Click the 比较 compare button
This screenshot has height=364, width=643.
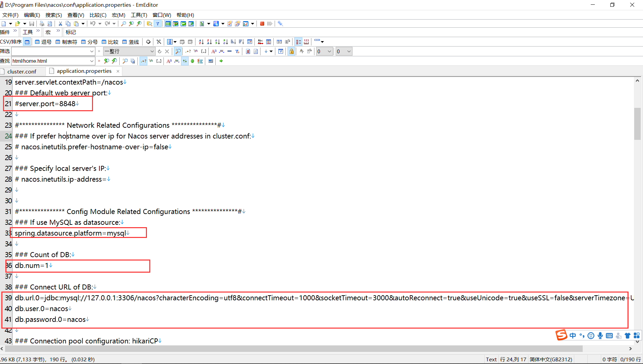click(x=110, y=42)
